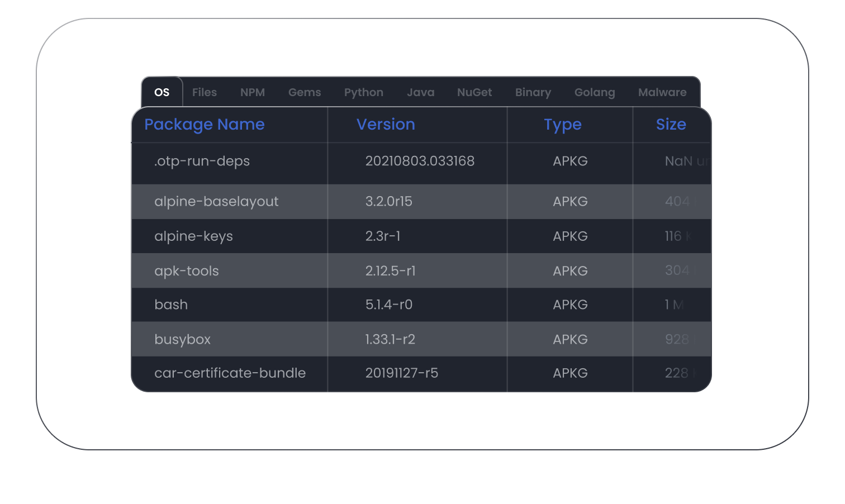Open the Malware tab
The height and width of the screenshot is (504, 845).
(x=662, y=92)
